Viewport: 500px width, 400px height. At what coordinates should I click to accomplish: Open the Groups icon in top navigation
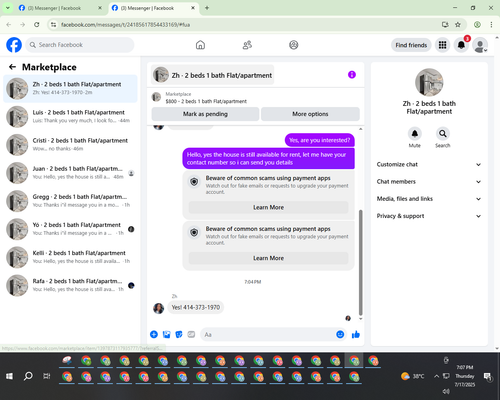pyautogui.click(x=294, y=45)
